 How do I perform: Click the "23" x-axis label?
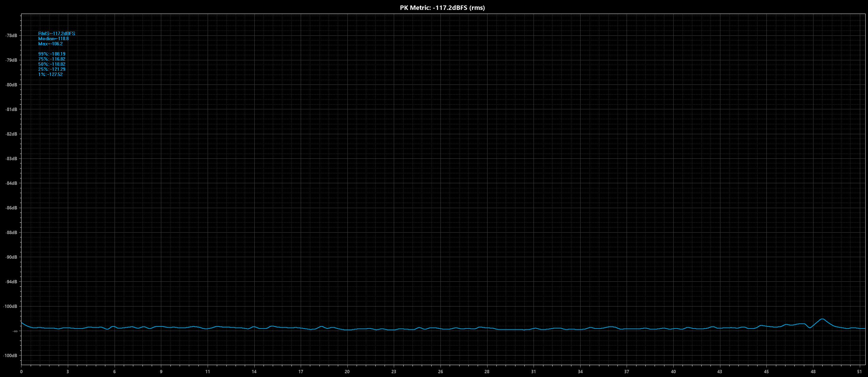click(x=394, y=372)
